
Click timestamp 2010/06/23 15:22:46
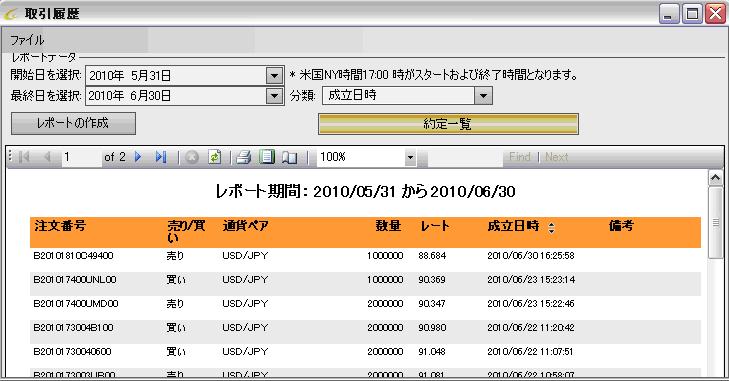click(531, 304)
